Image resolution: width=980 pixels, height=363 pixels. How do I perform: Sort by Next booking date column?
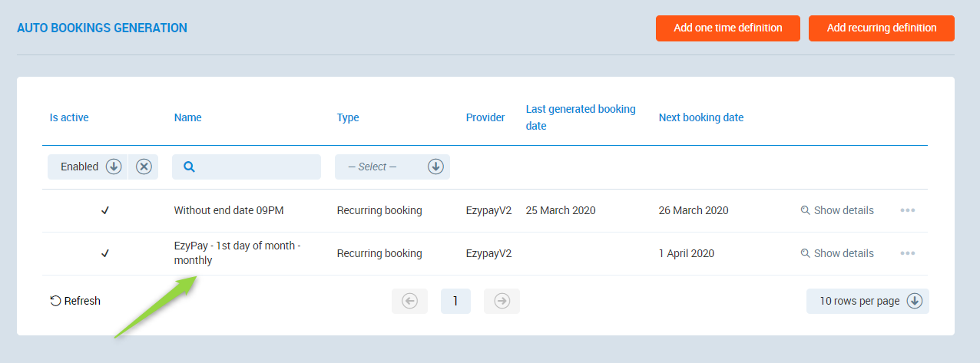700,117
